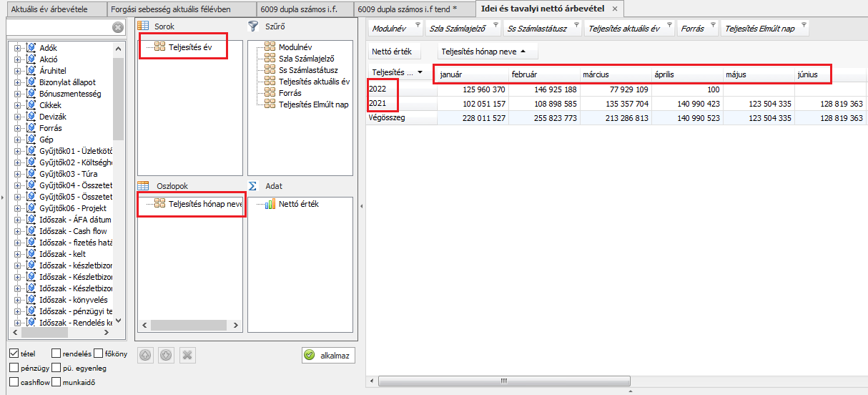Image resolution: width=868 pixels, height=395 pixels.
Task: Tick the cashflow checkbox
Action: (14, 382)
